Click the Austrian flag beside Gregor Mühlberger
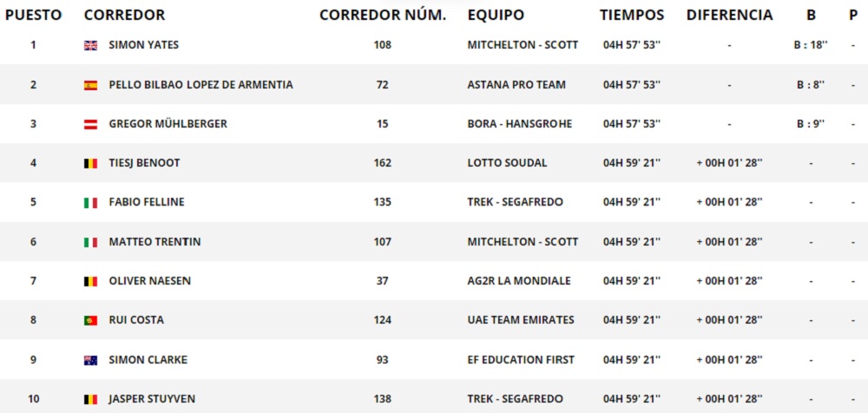The width and height of the screenshot is (868, 413). click(90, 124)
